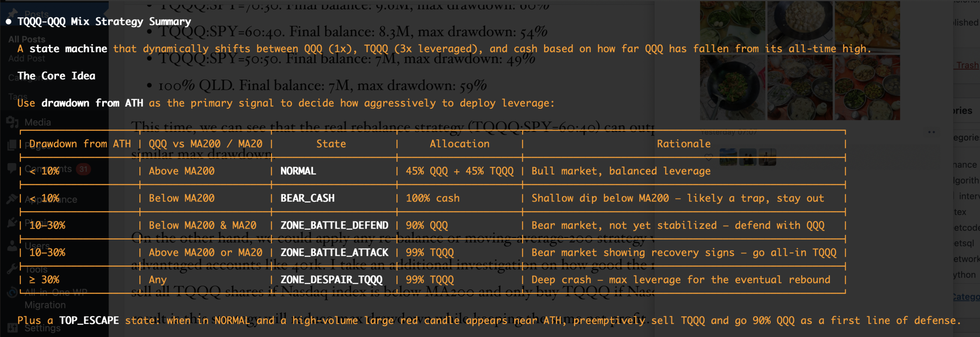Open the wok with greens photo

pos(732,87)
